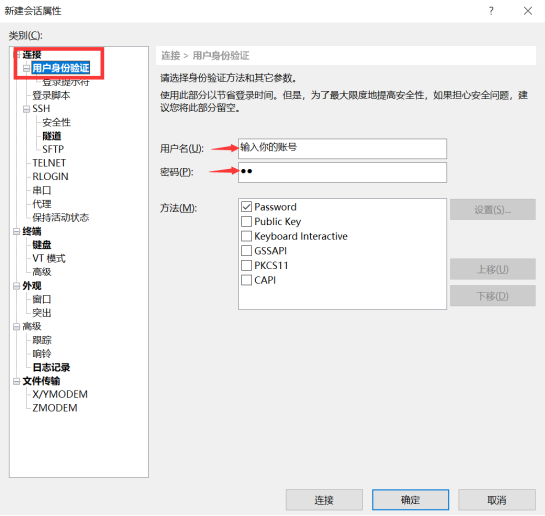The height and width of the screenshot is (516, 545).
Task: Click the 连接 button at bottom
Action: point(324,500)
